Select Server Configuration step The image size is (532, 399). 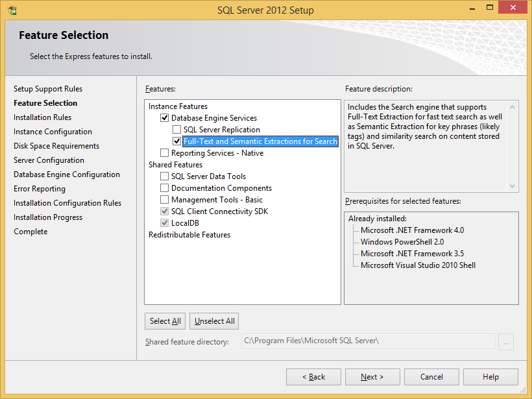pyautogui.click(x=49, y=160)
